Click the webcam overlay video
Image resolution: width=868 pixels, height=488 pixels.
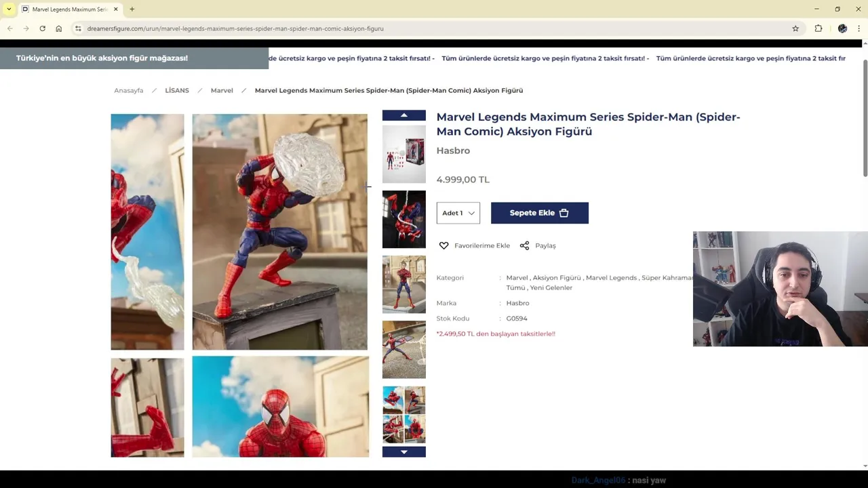(x=781, y=289)
